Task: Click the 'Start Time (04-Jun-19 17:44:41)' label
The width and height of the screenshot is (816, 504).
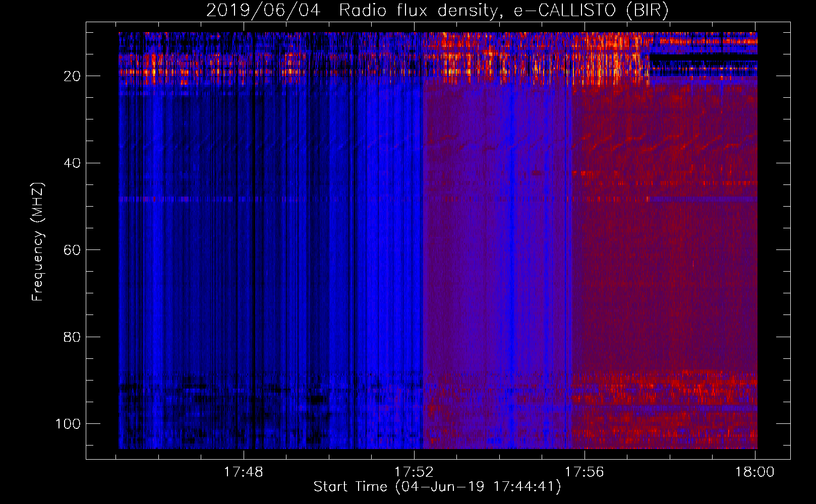Action: [437, 487]
